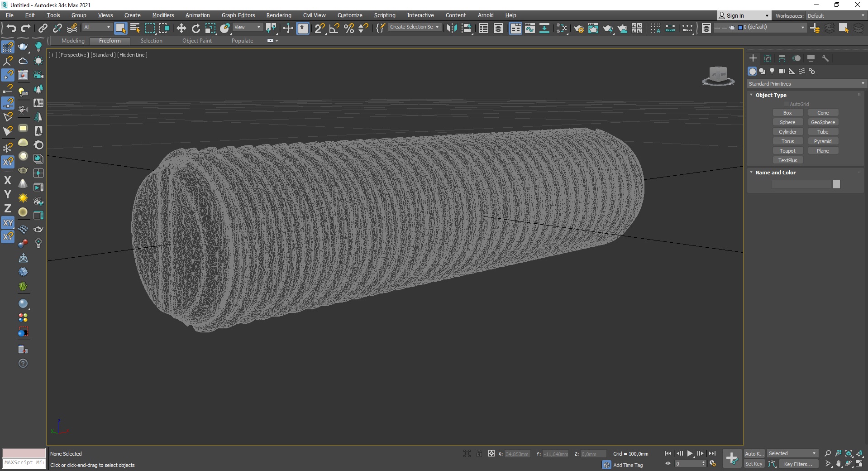The height and width of the screenshot is (471, 868).
Task: Click the Pan View hand icon
Action: [x=838, y=464]
